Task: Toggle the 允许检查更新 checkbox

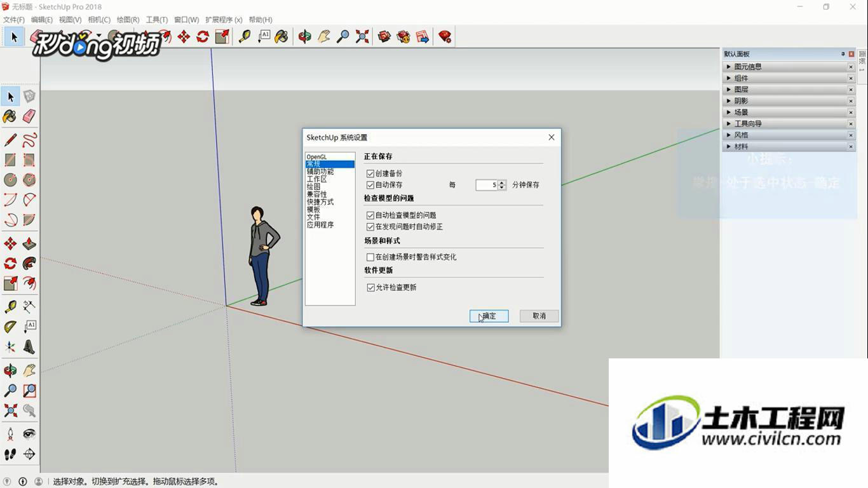Action: tap(370, 288)
